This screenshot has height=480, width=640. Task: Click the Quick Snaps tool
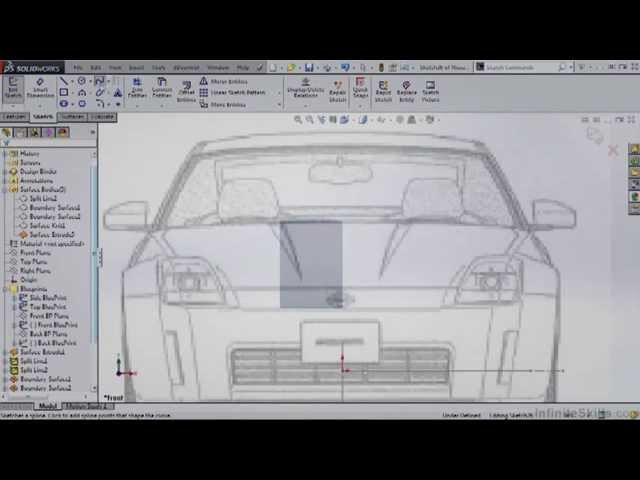(x=360, y=88)
